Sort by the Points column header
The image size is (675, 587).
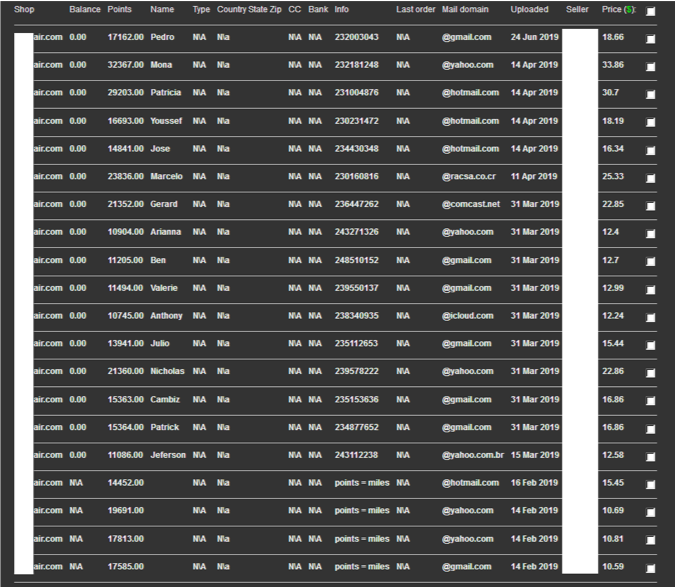[120, 9]
